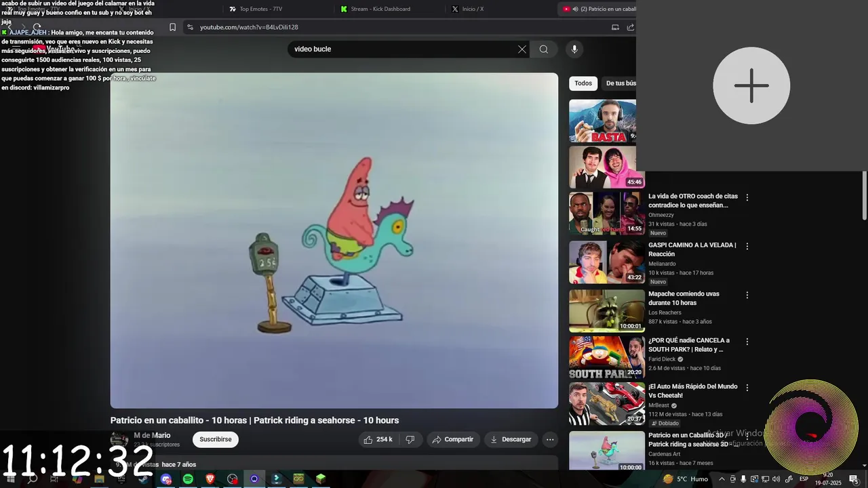Open Brave browser from the taskbar
The width and height of the screenshot is (868, 488).
coord(210,479)
